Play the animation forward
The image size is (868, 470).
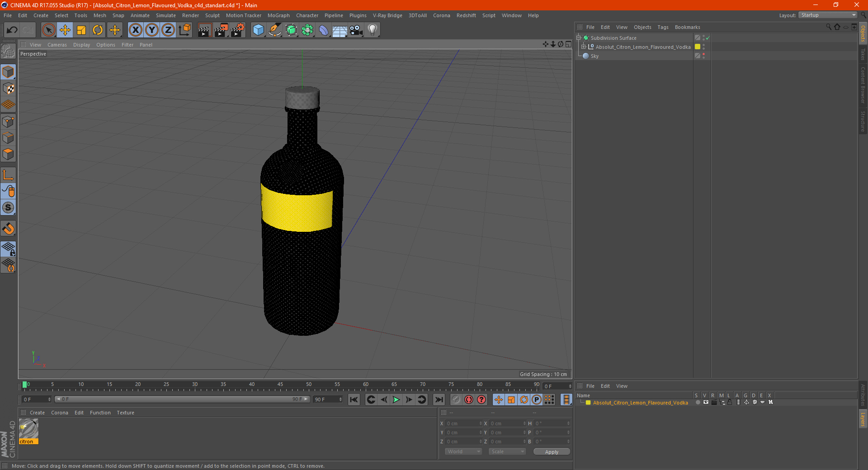coord(396,399)
